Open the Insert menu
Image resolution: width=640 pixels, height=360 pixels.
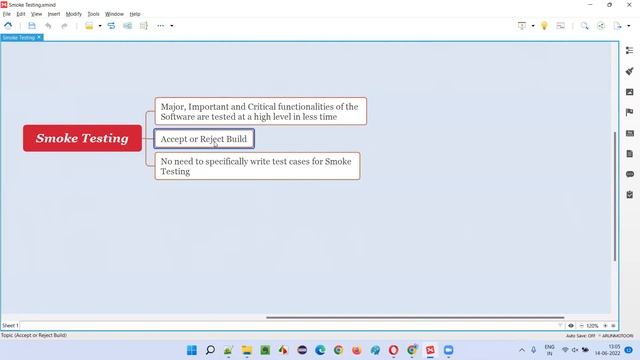54,14
